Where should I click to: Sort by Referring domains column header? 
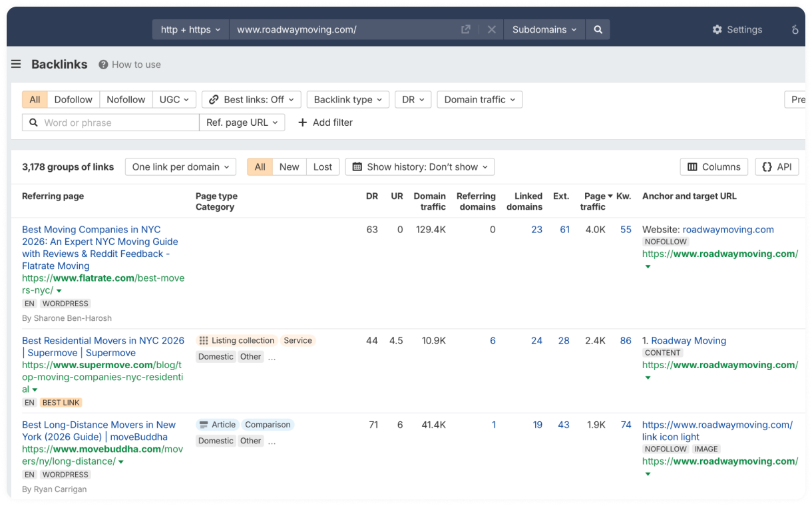476,201
